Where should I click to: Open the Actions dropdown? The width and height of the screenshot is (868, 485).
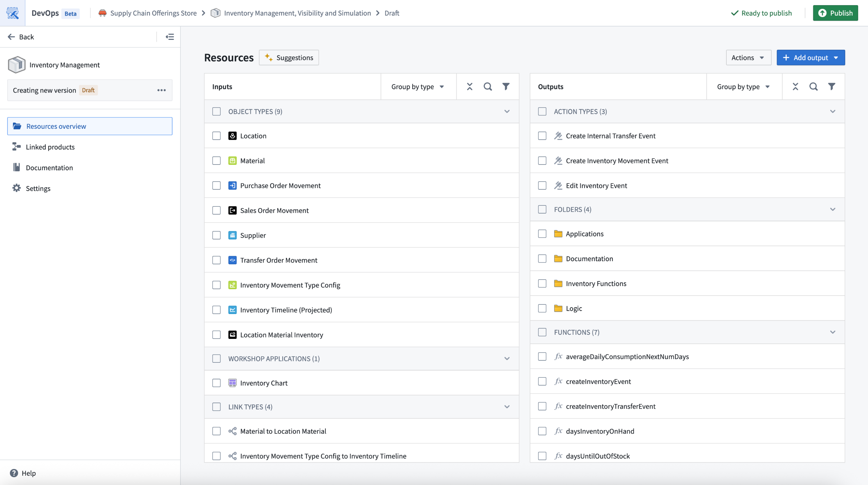pos(748,57)
